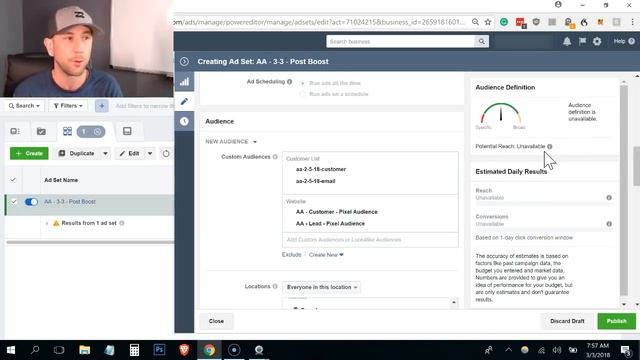
Task: Select Run ads on a schedule
Action: pos(302,94)
